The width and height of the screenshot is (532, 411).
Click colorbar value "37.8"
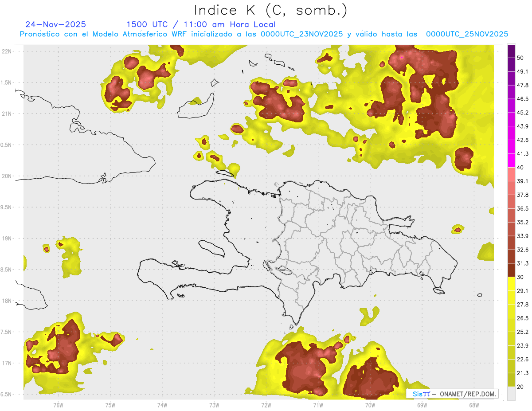pos(522,195)
